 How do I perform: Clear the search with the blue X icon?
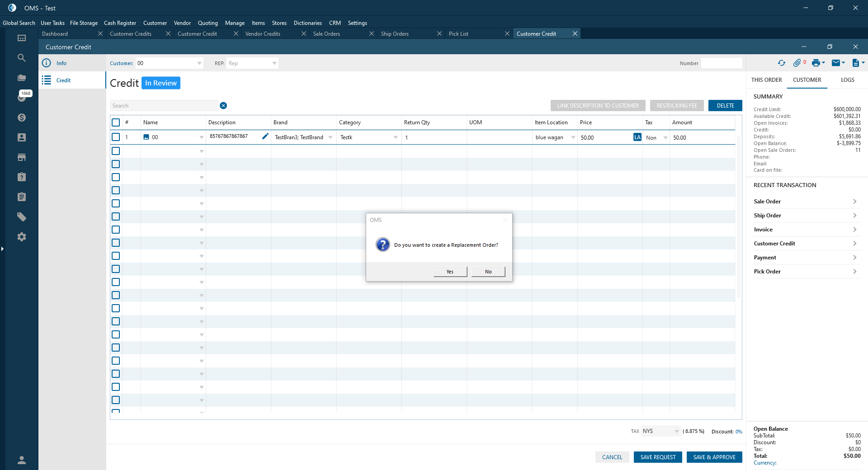[x=223, y=105]
